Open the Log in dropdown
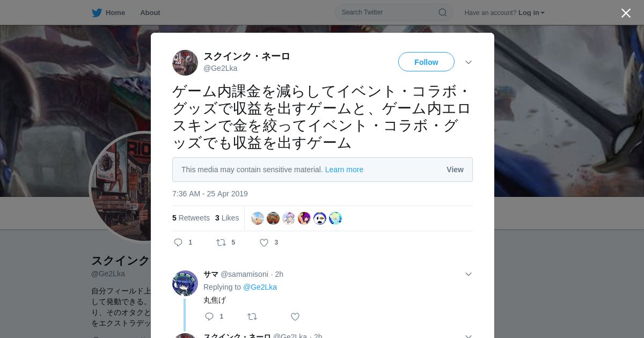Viewport: 644px width, 338px height. (531, 13)
